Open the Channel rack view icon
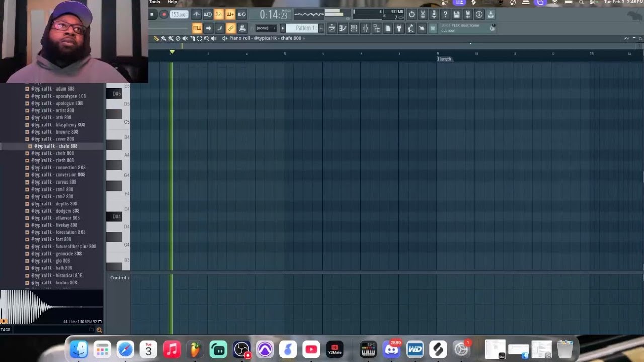The height and width of the screenshot is (362, 644). pos(354,28)
